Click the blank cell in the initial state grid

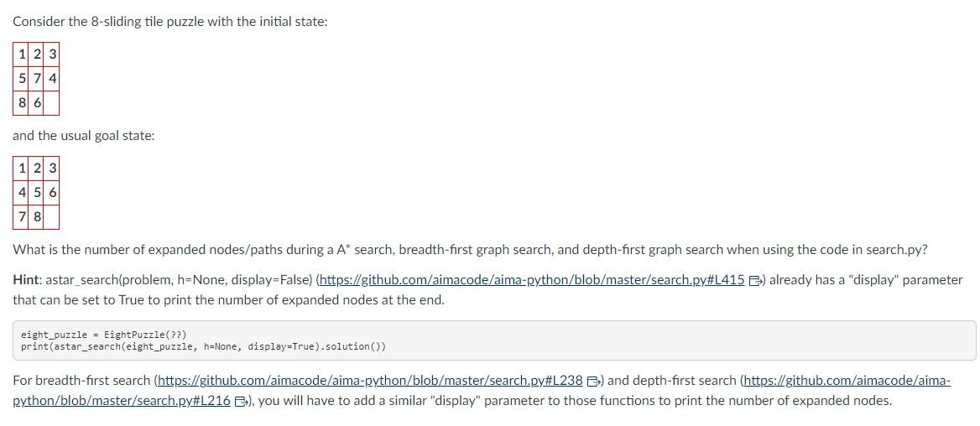pos(50,102)
